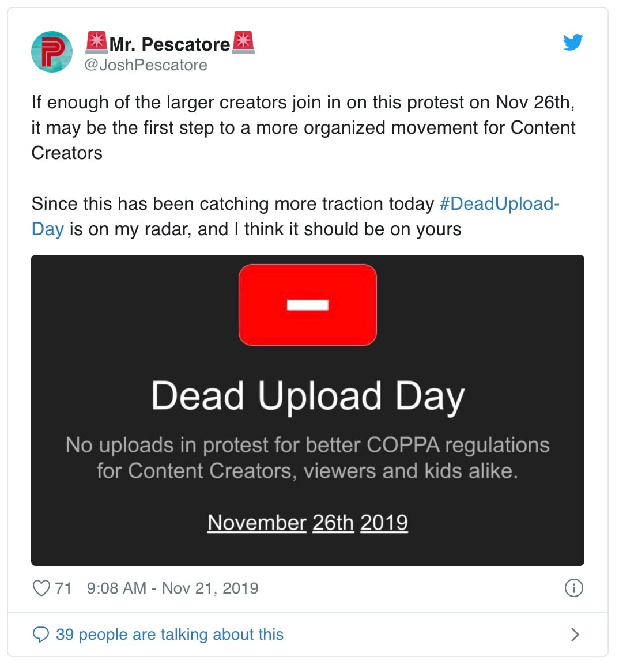Click the COPPA regulations subtitle in image
The height and width of the screenshot is (672, 619).
(x=308, y=458)
